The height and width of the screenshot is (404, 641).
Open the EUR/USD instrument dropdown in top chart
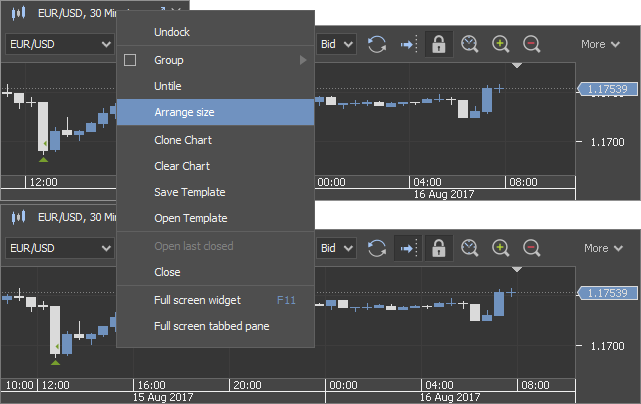pyautogui.click(x=60, y=44)
